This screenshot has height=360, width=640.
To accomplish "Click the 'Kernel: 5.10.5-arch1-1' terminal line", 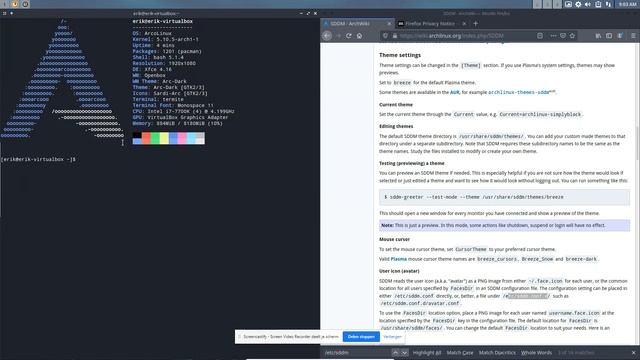I will click(165, 40).
